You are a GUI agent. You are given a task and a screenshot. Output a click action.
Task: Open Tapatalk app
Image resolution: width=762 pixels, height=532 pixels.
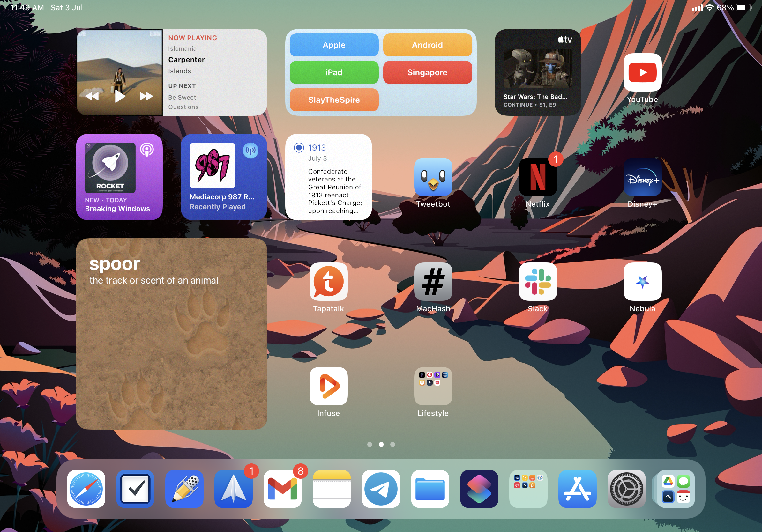coord(328,282)
